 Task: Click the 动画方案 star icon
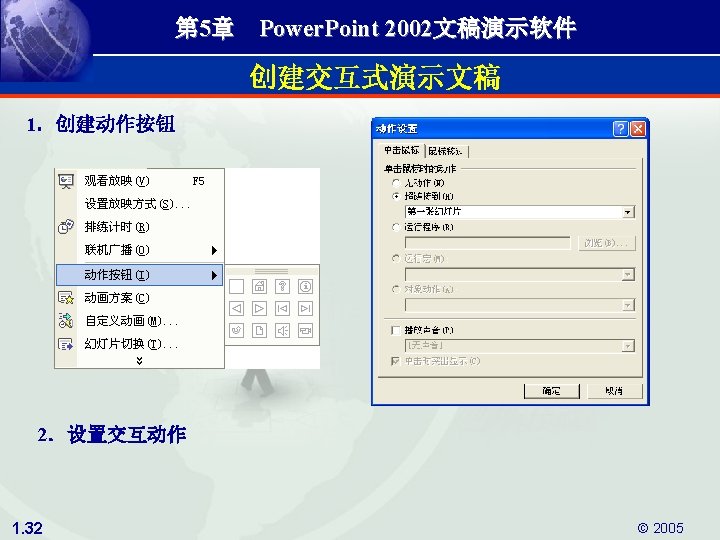[66, 298]
